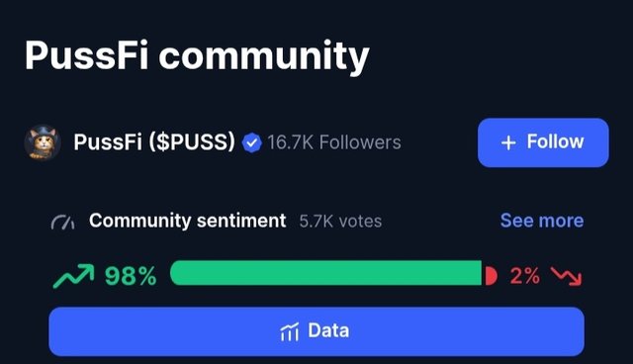
Task: Click the word Follow in the button
Action: 556,142
